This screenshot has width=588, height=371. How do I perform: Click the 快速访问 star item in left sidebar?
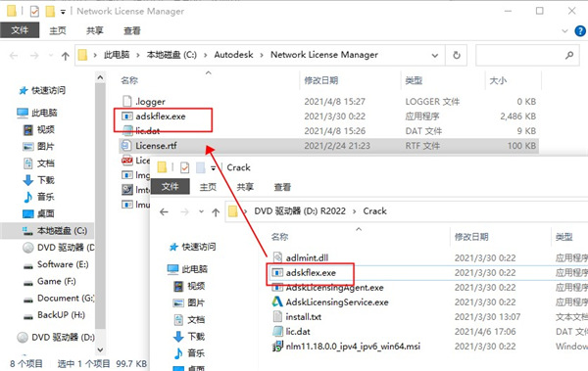(42, 90)
